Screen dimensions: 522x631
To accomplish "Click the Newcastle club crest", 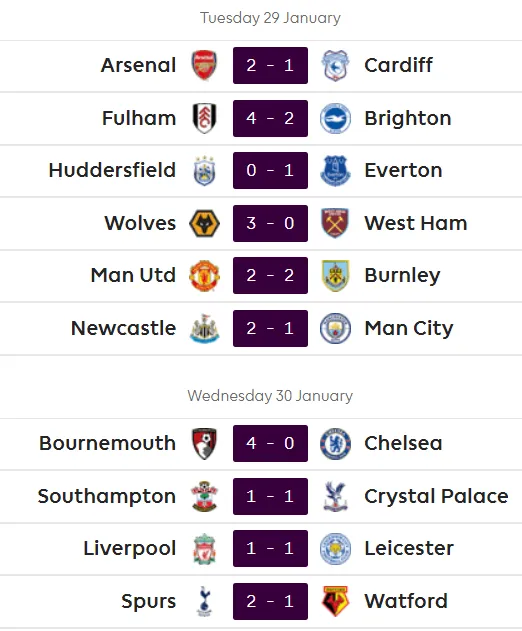I will [204, 328].
